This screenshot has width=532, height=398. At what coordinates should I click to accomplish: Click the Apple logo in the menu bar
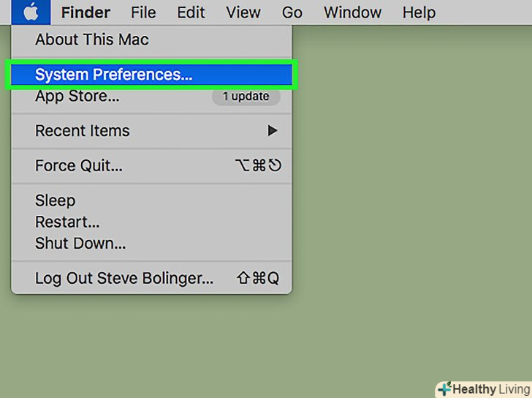pyautogui.click(x=31, y=12)
